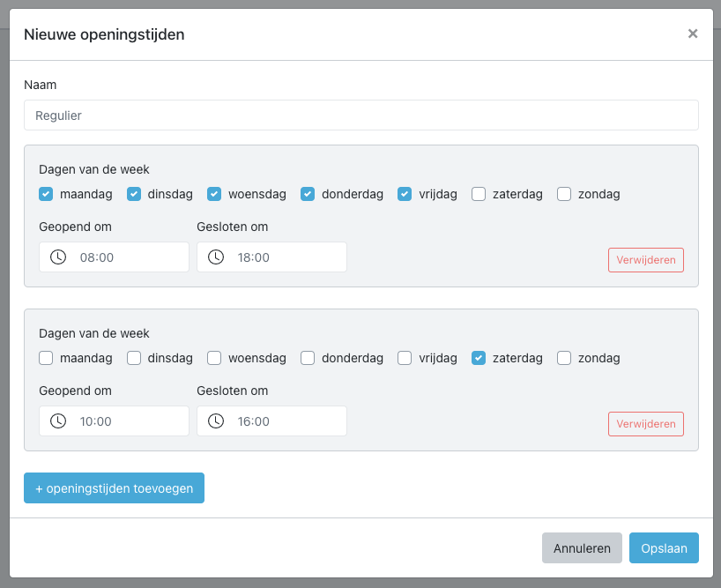Enable zaterdag in the first block
The image size is (721, 588).
coord(479,194)
